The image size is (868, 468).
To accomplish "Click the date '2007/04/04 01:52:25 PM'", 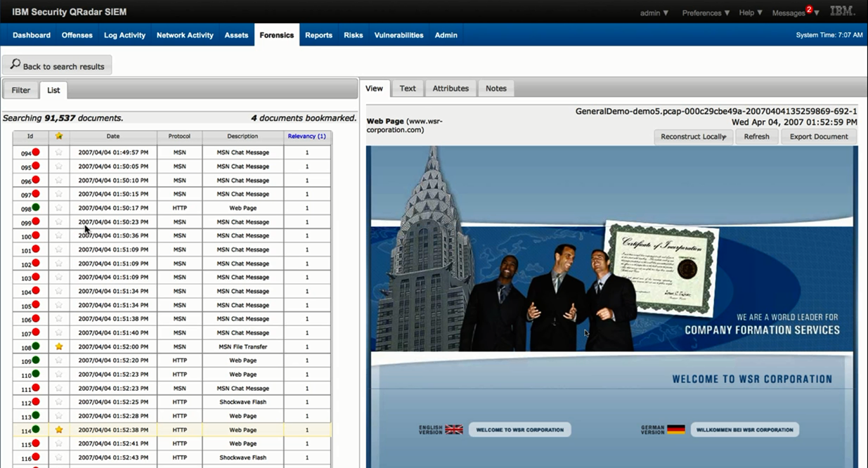I will [x=113, y=402].
